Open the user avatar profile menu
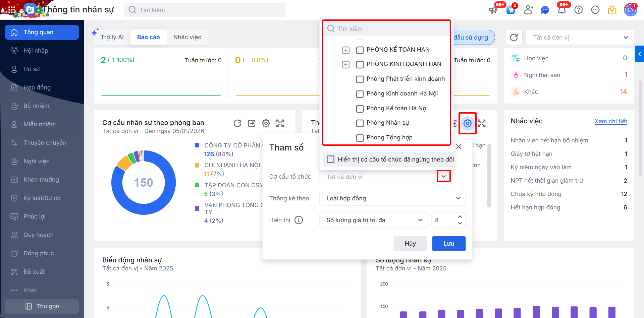The width and height of the screenshot is (644, 318). tap(630, 10)
